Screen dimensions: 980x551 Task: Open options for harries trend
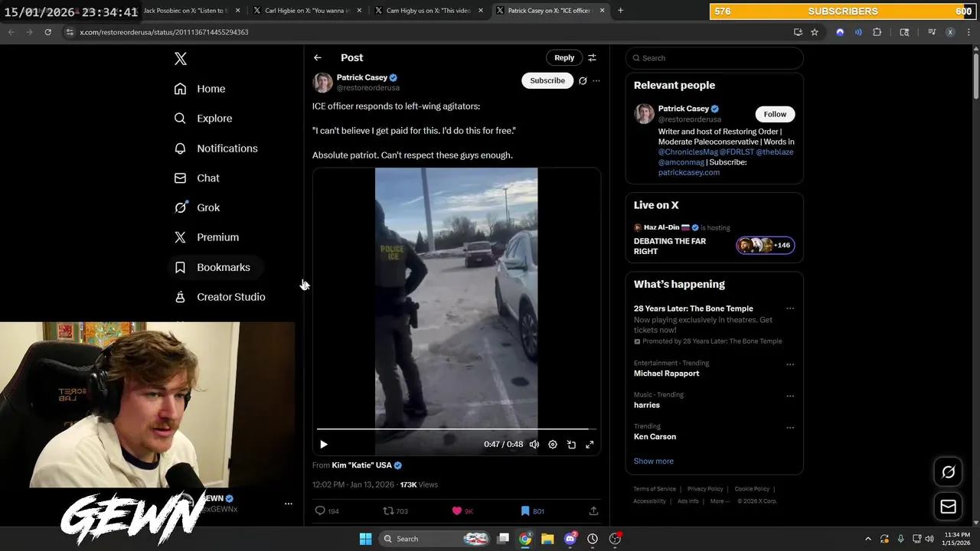pyautogui.click(x=790, y=396)
